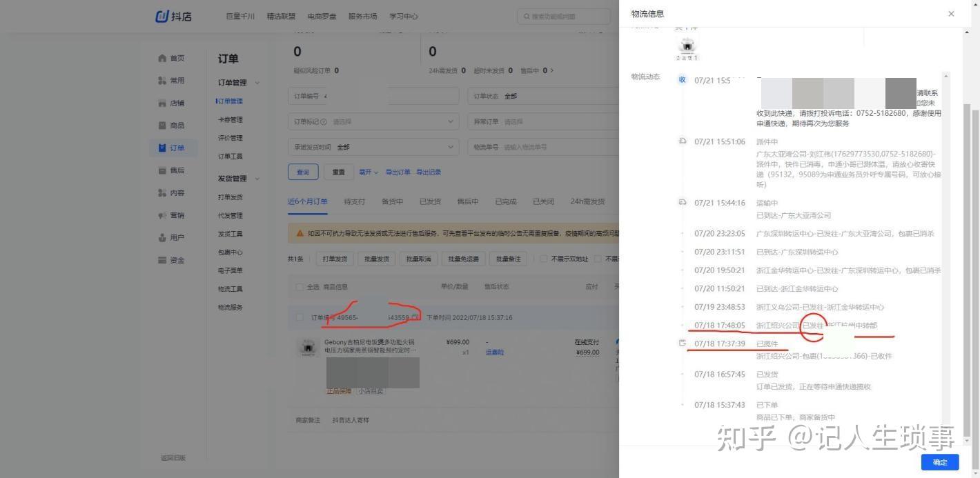The height and width of the screenshot is (478, 980).
Task: Click the truck icon at 07/21 15:44:16
Action: [x=682, y=203]
